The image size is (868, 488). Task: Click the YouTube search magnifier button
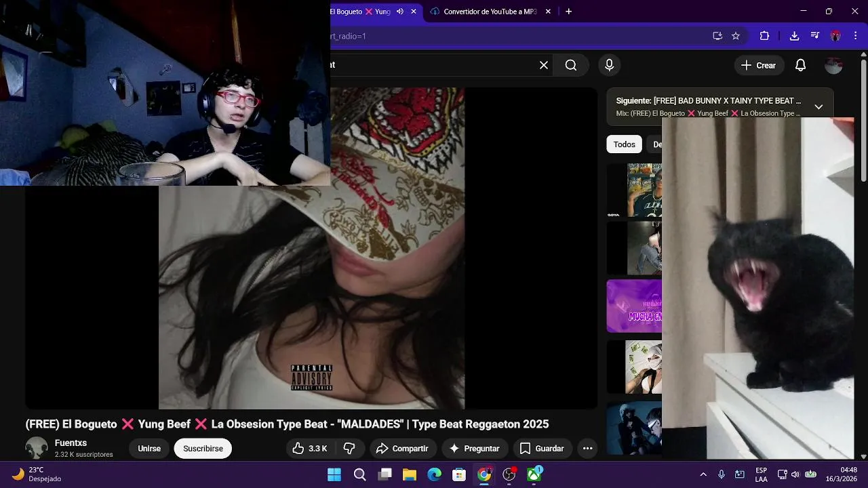coord(571,65)
